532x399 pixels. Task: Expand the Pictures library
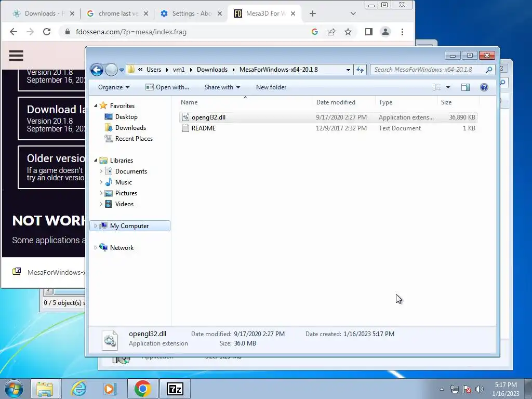coord(101,193)
